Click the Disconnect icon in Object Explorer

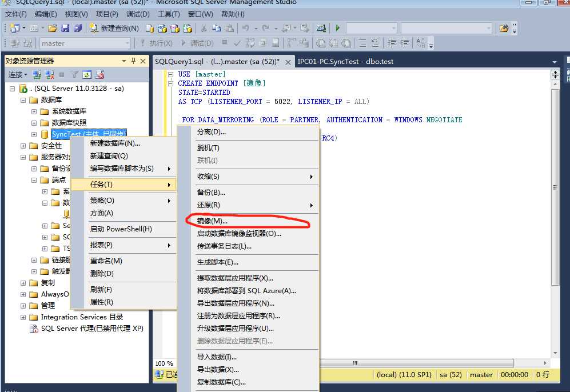coord(49,74)
